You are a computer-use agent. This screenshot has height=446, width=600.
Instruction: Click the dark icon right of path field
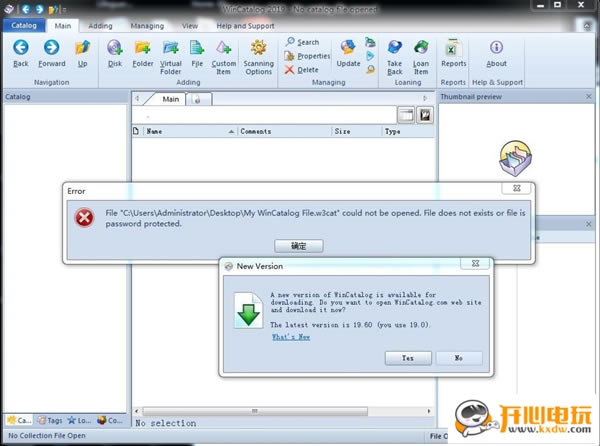tap(425, 115)
